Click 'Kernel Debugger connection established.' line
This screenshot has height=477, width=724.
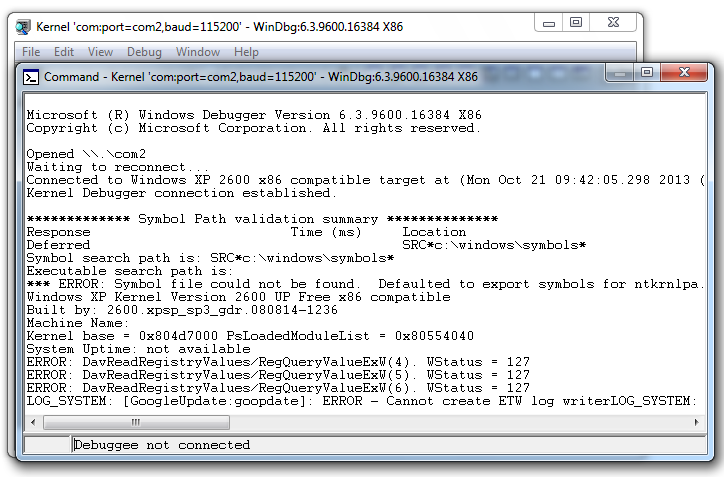(181, 193)
